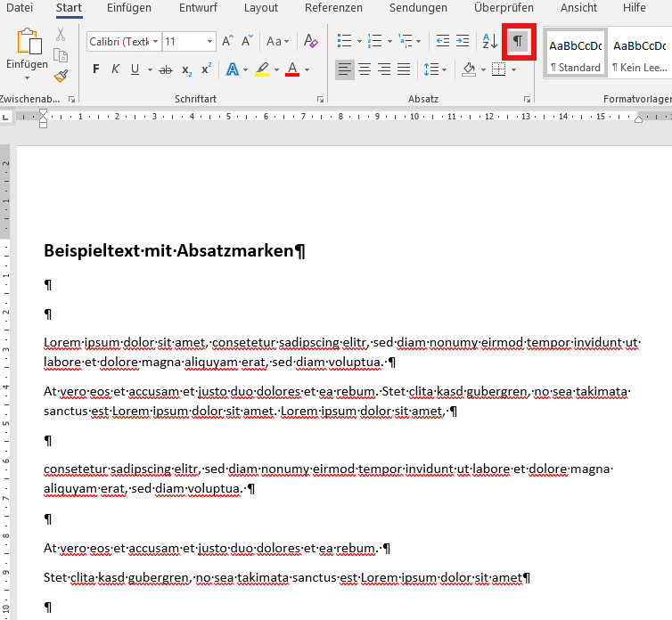Viewport: 672px width, 620px height.
Task: Open the Einfügen ribbon tab
Action: [x=128, y=8]
